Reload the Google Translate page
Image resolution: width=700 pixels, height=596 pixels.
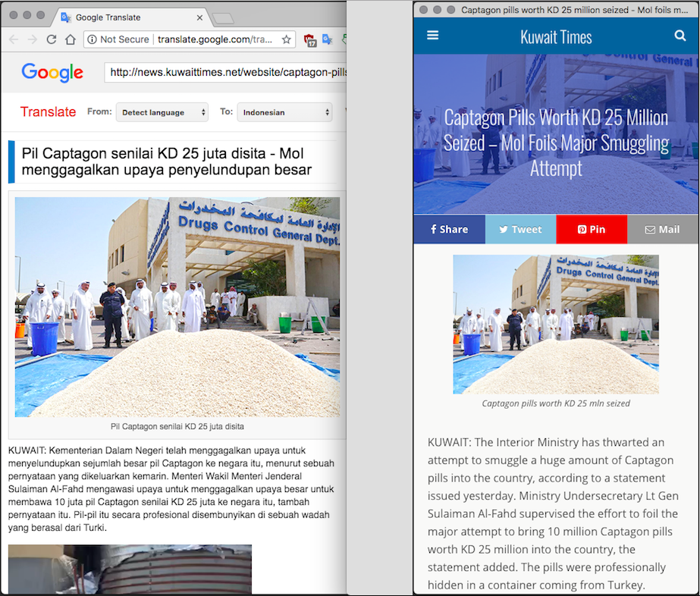pos(52,39)
